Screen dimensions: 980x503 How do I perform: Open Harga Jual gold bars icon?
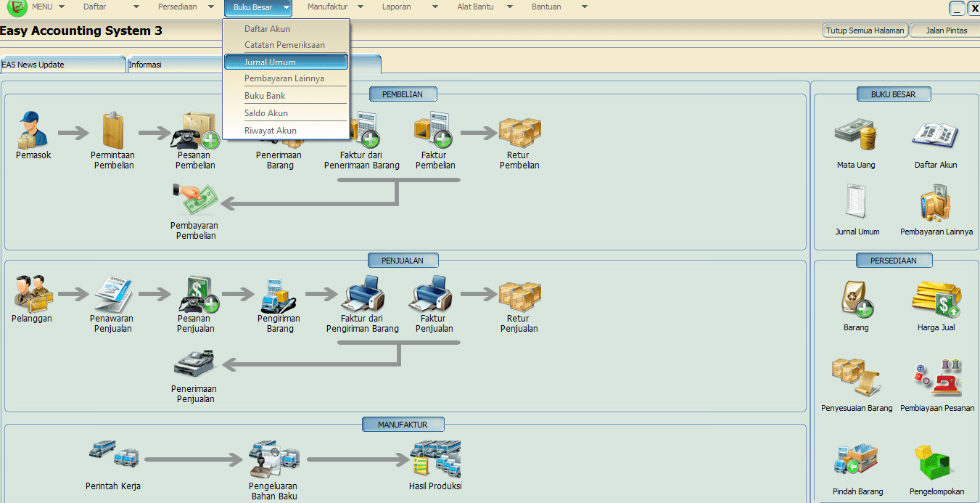pos(936,300)
